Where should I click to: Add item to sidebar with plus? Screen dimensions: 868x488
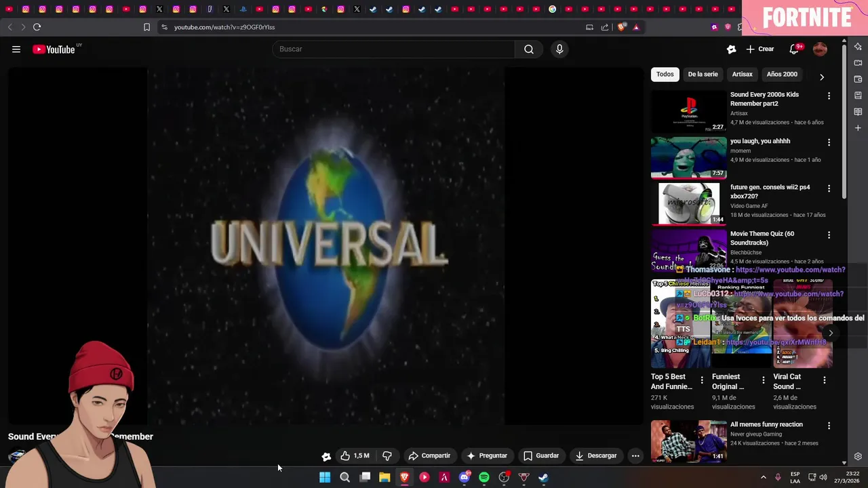click(x=858, y=128)
